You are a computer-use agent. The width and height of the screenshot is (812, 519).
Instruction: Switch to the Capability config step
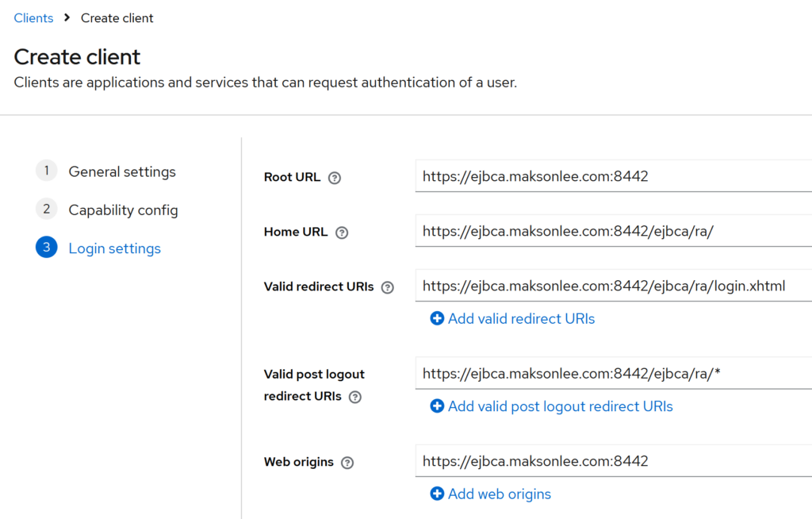(123, 210)
